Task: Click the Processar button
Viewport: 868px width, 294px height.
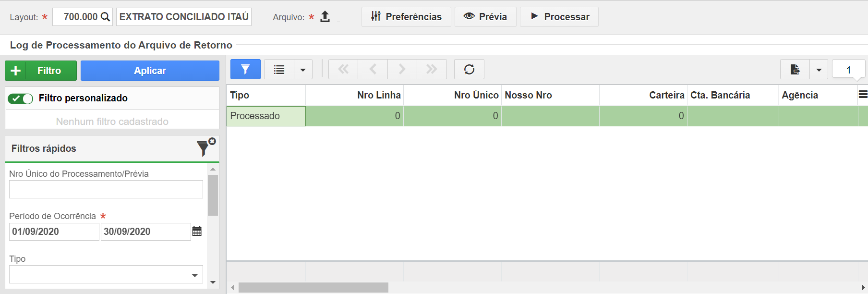Action: pos(559,17)
